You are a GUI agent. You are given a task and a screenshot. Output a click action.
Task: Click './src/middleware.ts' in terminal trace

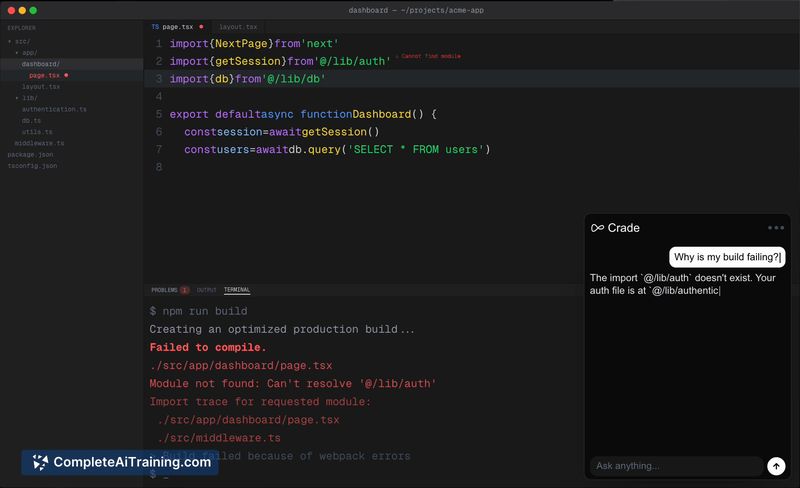pos(219,437)
